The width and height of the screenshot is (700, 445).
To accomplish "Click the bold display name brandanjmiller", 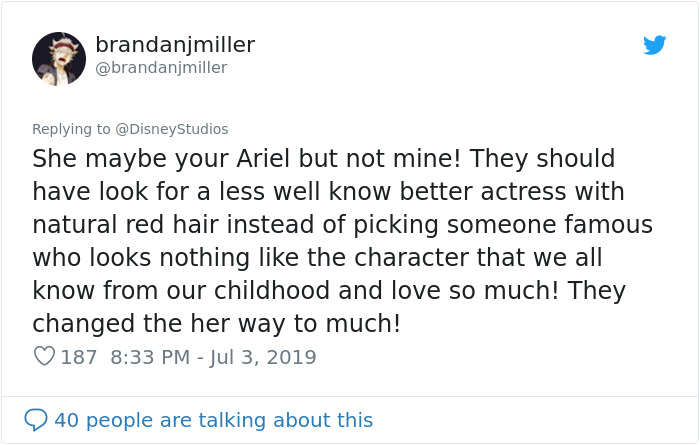I will click(x=175, y=45).
